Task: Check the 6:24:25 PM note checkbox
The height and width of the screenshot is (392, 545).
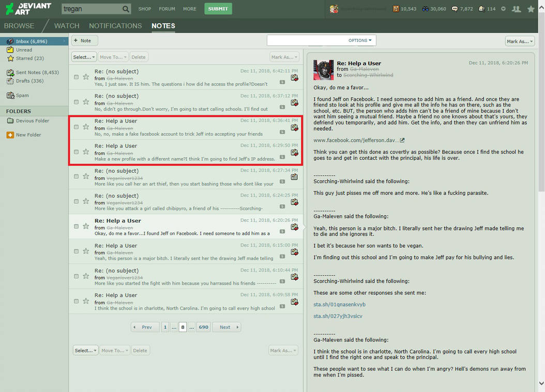Action: pyautogui.click(x=76, y=202)
